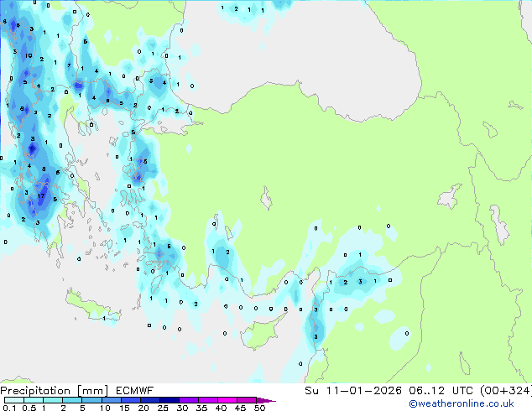This screenshot has width=532, height=411.
Task: Click legend label "15"
Action: tap(124, 408)
